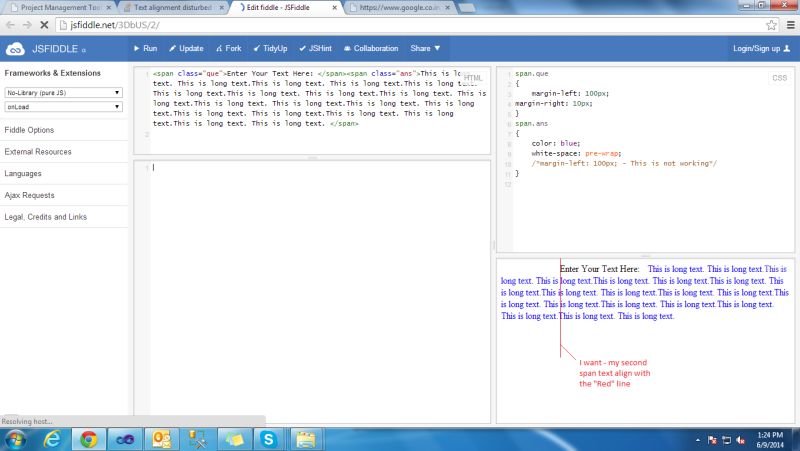Click the JSFiddle cloud logo icon

15,49
